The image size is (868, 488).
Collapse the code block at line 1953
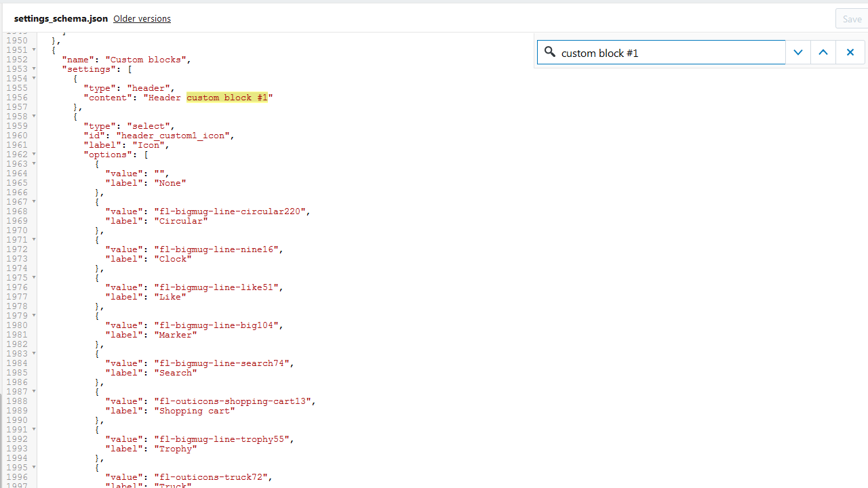[35, 68]
